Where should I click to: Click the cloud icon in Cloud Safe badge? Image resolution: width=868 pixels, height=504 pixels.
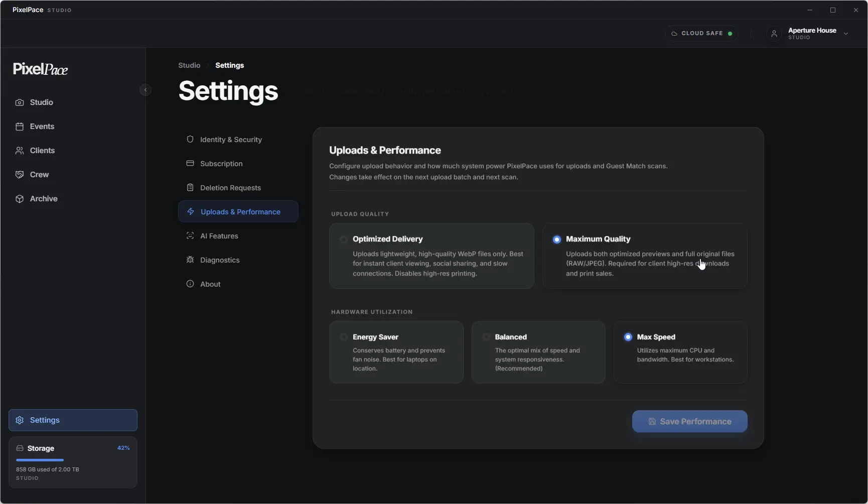point(674,34)
